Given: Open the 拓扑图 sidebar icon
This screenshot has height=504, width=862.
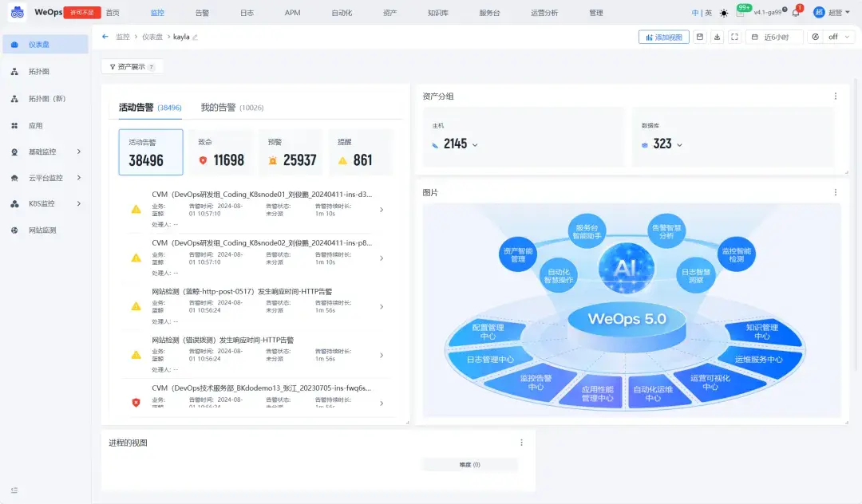Looking at the screenshot, I should (15, 71).
